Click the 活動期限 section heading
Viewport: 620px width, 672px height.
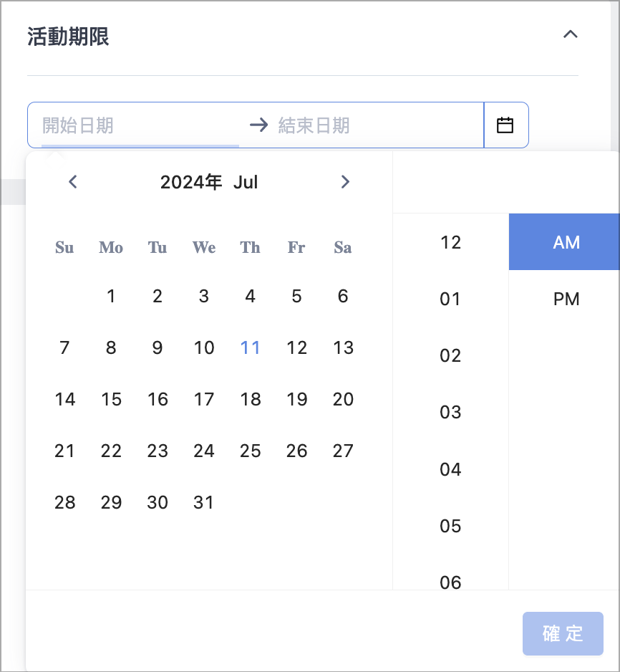(x=68, y=36)
